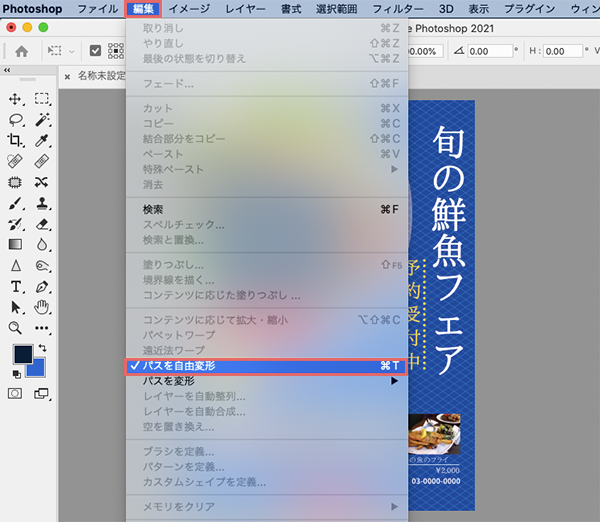
Task: Open the レイヤー menu
Action: coord(245,9)
